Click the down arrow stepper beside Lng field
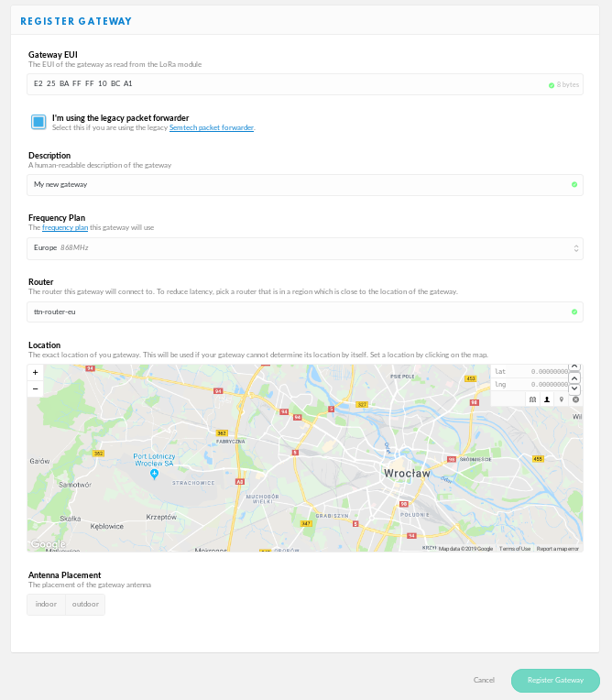Screen dimensions: 612x700 click(x=575, y=388)
